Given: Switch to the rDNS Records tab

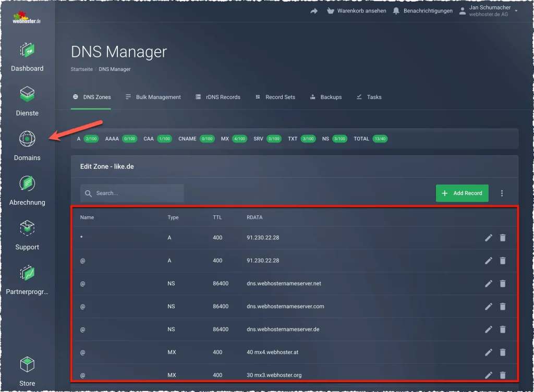Looking at the screenshot, I should (217, 97).
